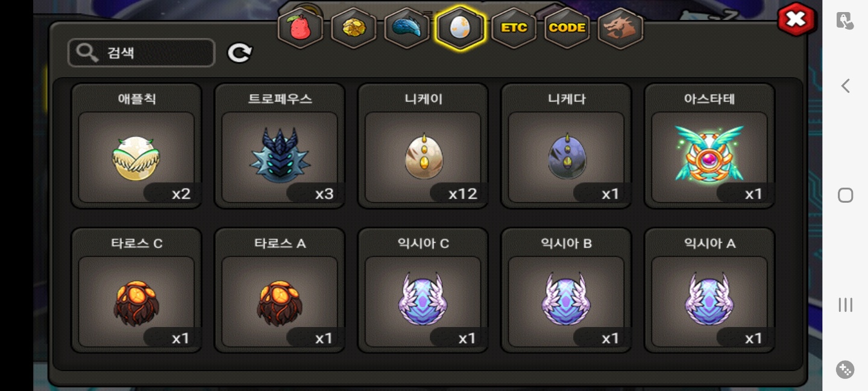The width and height of the screenshot is (868, 391).
Task: Switch to the gold nugget tab
Action: pos(354,28)
